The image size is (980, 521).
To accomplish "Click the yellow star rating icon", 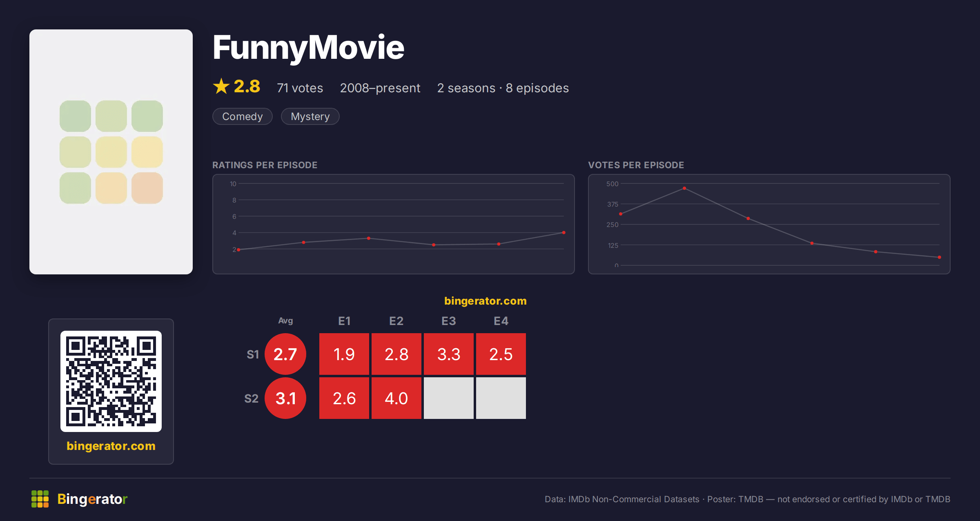I will [221, 87].
